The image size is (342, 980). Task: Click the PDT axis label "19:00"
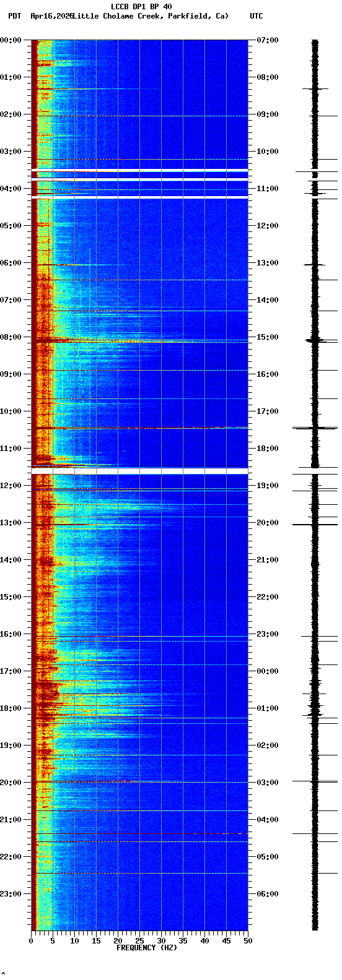click(11, 746)
